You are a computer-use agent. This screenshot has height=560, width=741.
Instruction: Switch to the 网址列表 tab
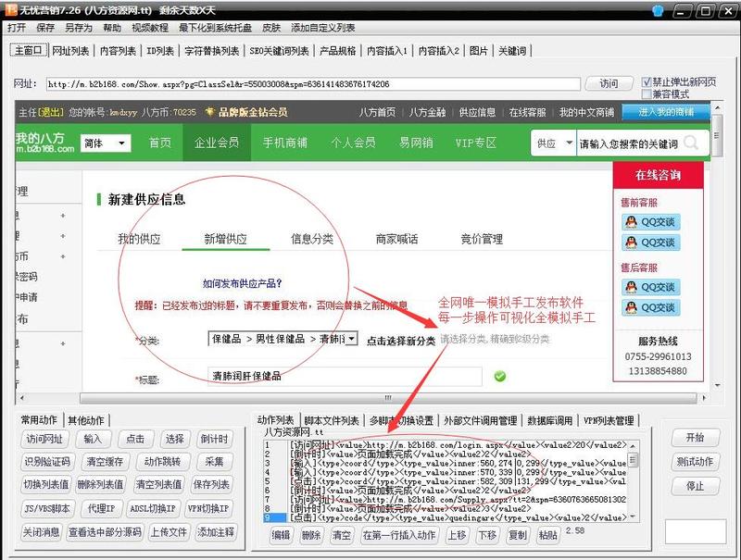(x=71, y=50)
